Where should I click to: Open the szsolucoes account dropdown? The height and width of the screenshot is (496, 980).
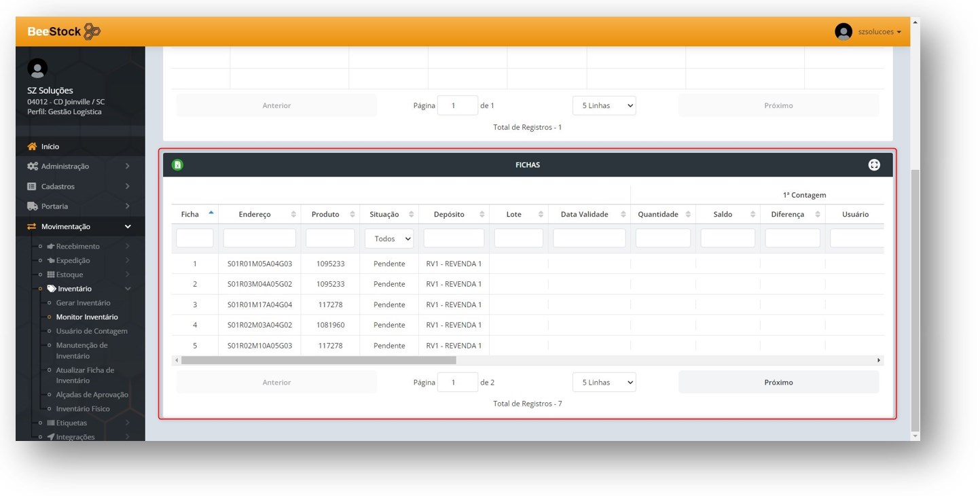[x=879, y=32]
